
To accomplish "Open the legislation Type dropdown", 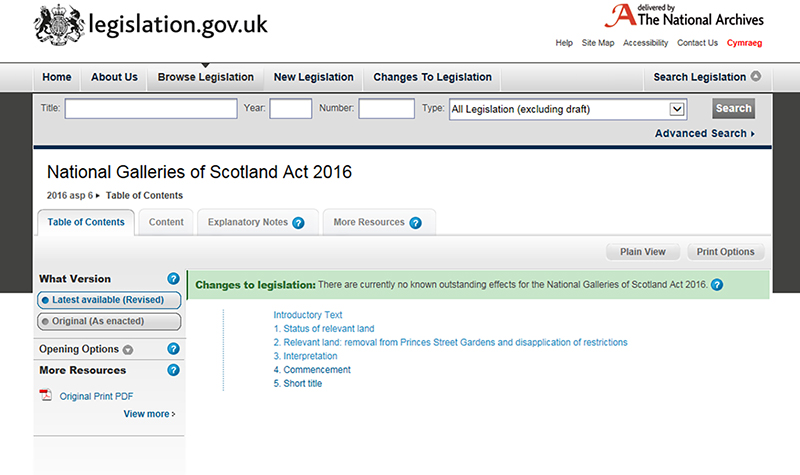I will [x=568, y=109].
